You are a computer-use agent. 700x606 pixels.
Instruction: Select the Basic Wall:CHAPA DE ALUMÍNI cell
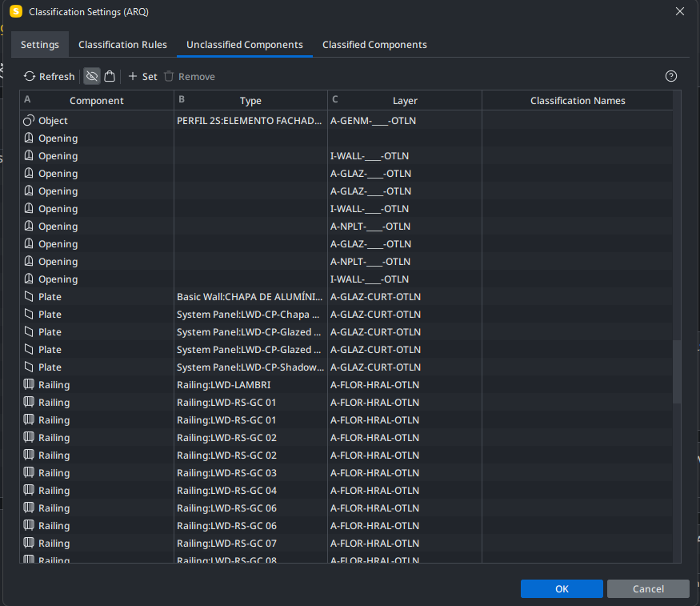(x=250, y=296)
